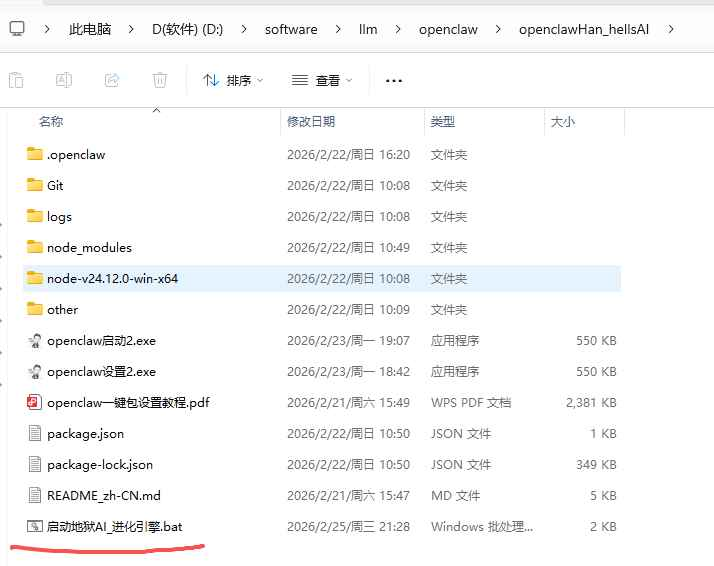Image resolution: width=714 pixels, height=566 pixels.
Task: Select 启动地狱AI_进化引擎.bat file name
Action: (115, 526)
